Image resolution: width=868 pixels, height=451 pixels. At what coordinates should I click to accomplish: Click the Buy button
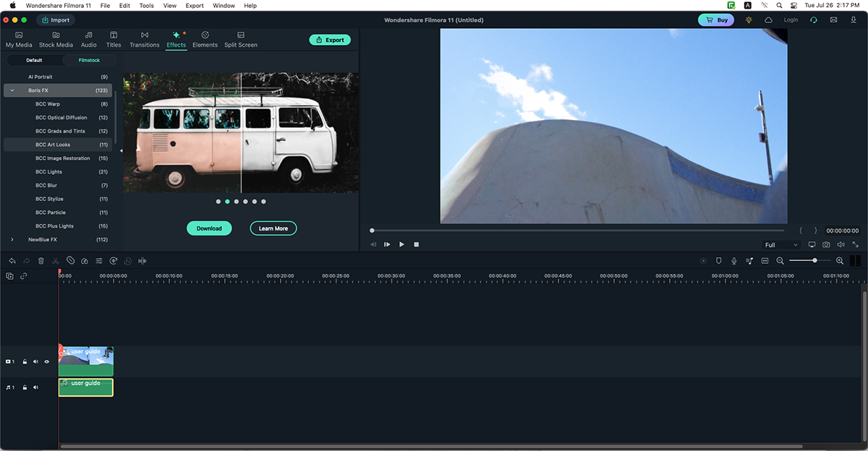click(716, 20)
